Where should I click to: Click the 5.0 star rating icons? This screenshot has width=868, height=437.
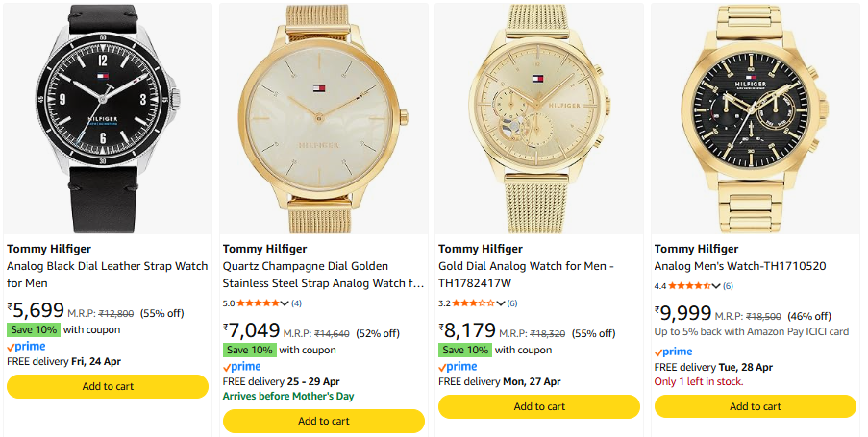259,303
